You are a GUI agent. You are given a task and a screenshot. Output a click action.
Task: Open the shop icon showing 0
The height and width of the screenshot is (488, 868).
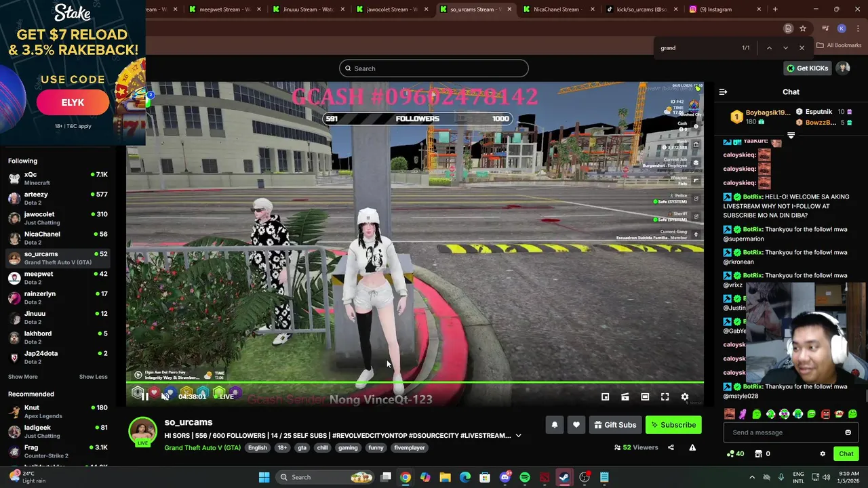pos(762,454)
